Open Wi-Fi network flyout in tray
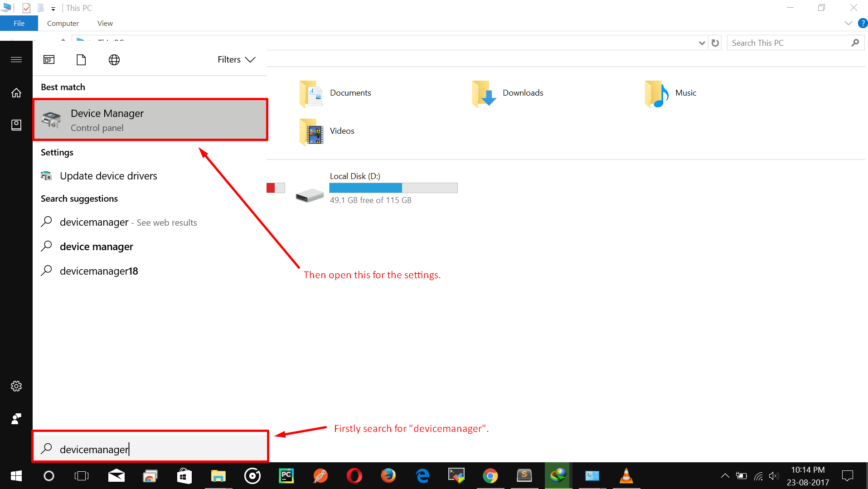This screenshot has width=868, height=489. click(x=758, y=476)
